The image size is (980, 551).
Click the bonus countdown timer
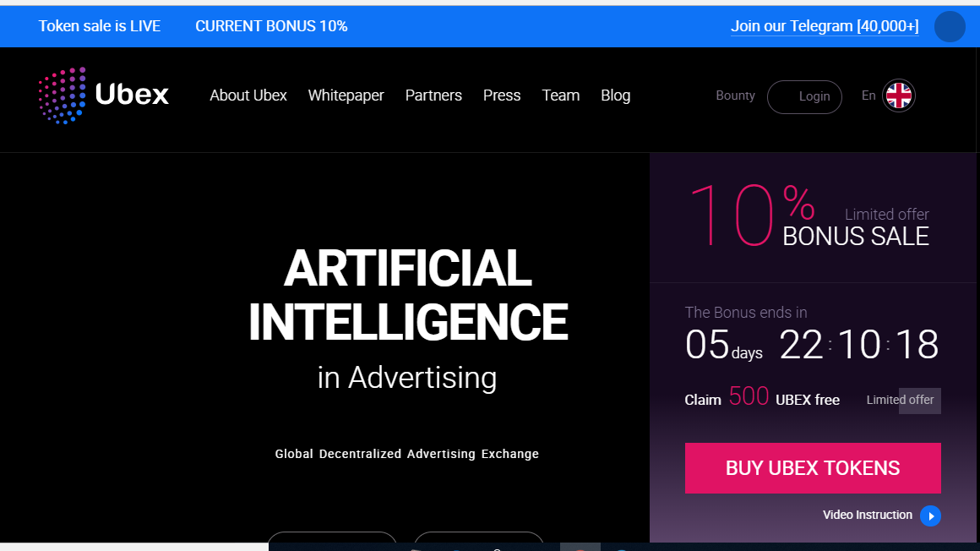811,344
